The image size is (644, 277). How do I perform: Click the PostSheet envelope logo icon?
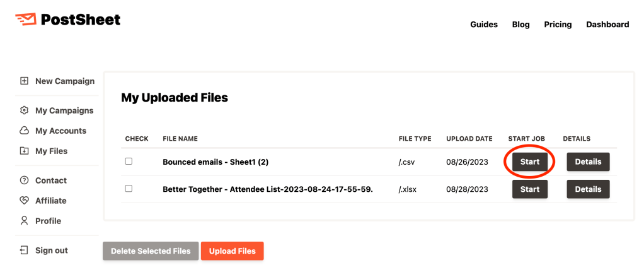tap(25, 20)
